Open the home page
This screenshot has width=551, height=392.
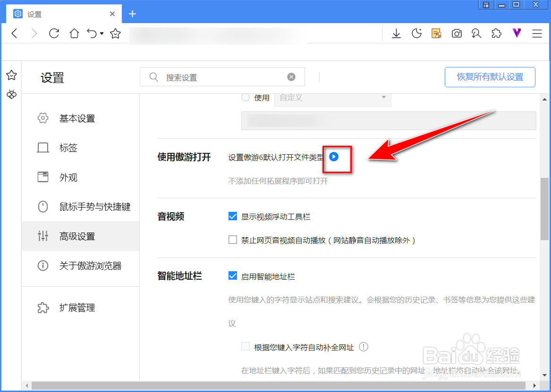point(74,33)
